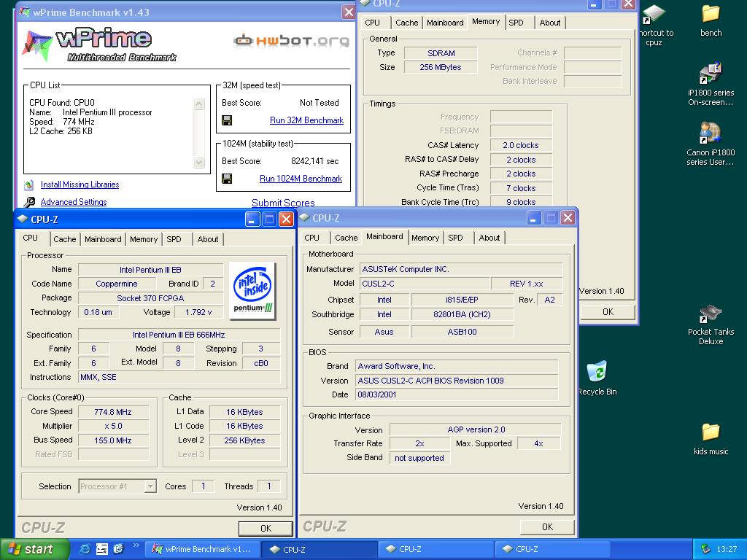Click the Advanced Settings magnifier icon
This screenshot has height=560, width=747.
29,203
